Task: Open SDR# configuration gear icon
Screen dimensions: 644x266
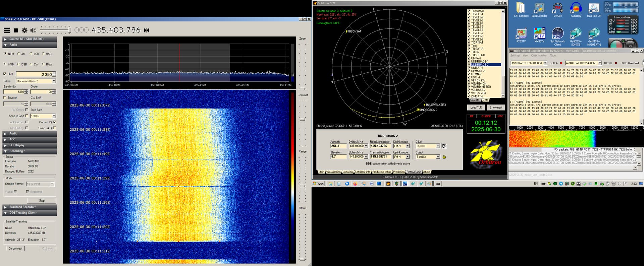Action: (24, 30)
